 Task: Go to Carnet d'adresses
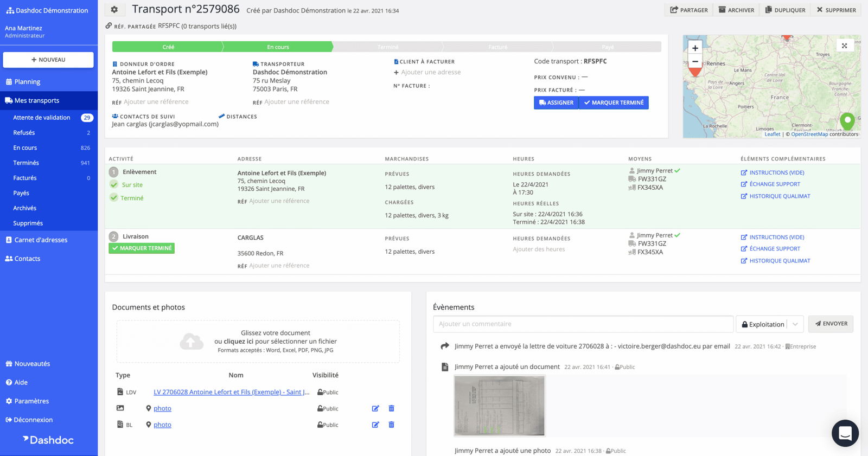(41, 240)
